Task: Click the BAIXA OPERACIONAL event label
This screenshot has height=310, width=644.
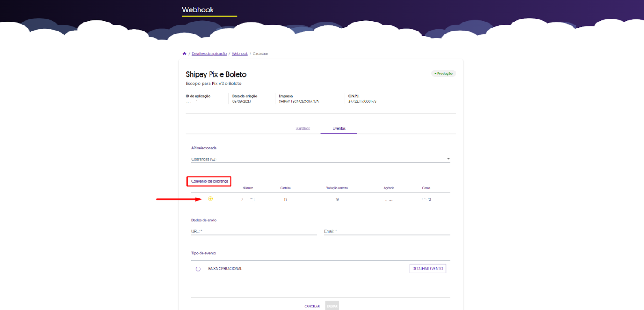Action: (x=225, y=268)
